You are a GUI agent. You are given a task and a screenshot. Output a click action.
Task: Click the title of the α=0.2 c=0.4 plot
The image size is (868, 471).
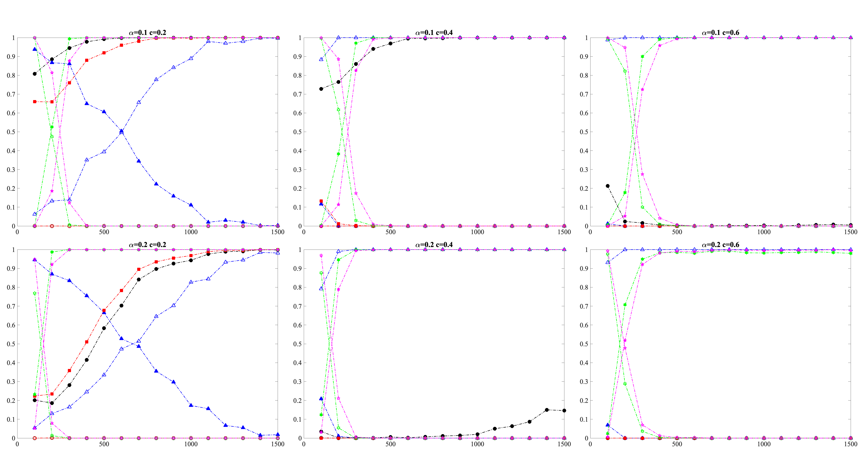(x=434, y=245)
